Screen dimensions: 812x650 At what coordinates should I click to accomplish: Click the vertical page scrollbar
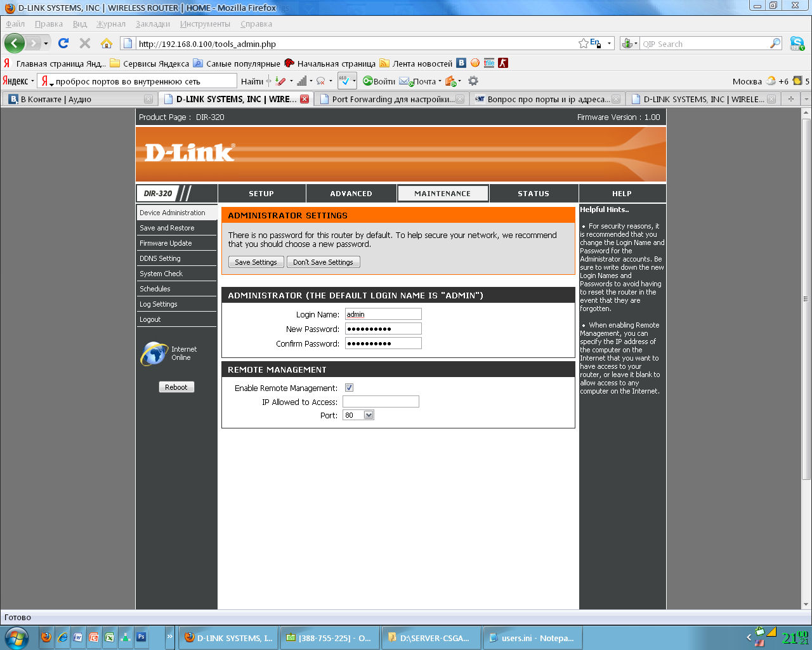(806, 298)
